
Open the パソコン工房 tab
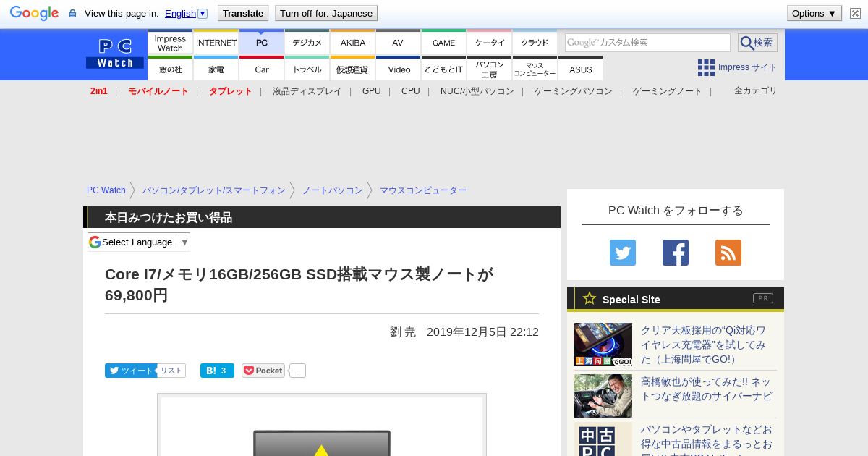(x=490, y=69)
